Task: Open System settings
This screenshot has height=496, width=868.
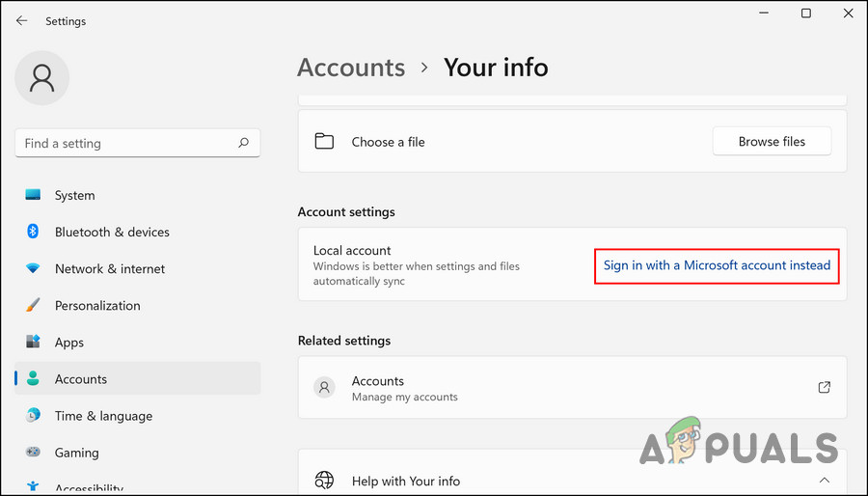Action: pyautogui.click(x=137, y=195)
